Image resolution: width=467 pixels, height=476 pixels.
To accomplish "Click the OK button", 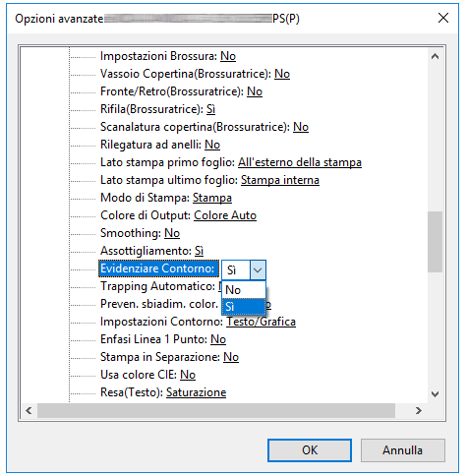I will tap(310, 450).
